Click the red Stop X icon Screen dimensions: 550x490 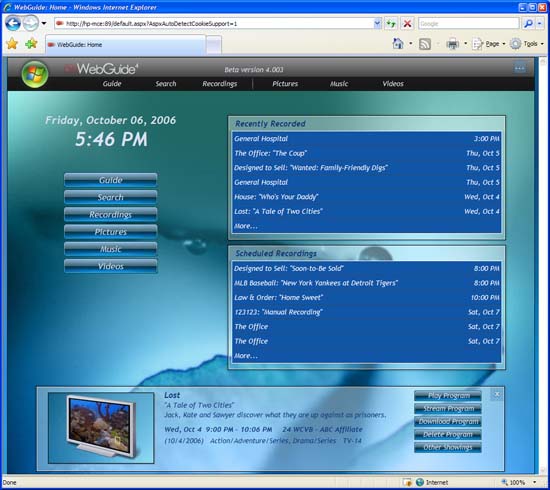pyautogui.click(x=407, y=24)
